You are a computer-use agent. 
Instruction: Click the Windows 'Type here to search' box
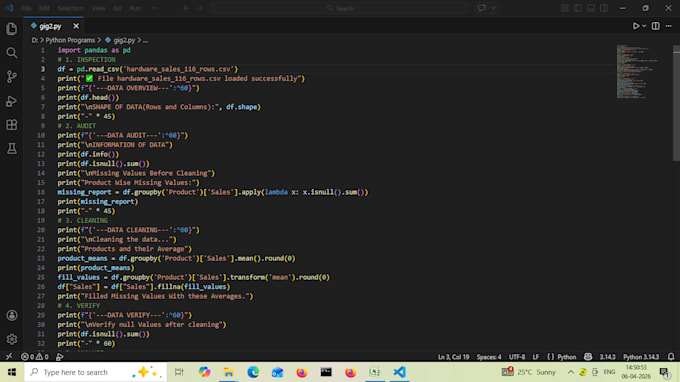pyautogui.click(x=95, y=372)
